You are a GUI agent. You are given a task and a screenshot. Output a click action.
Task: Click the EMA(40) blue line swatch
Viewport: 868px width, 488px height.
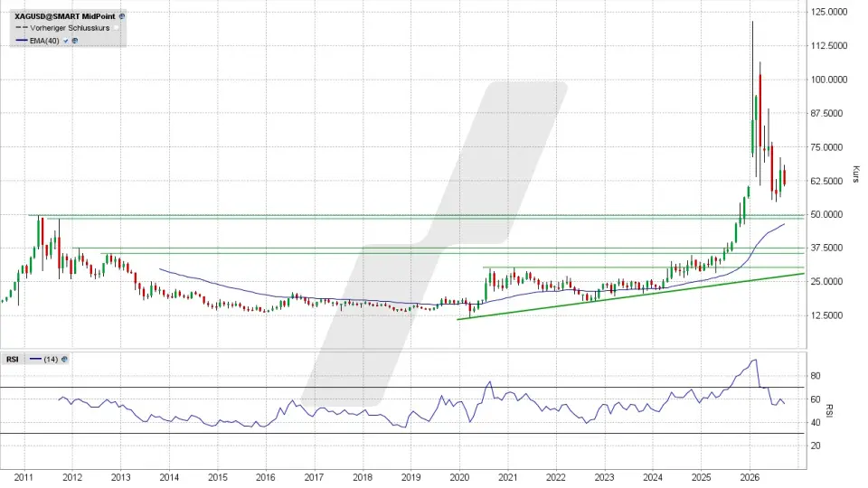(x=22, y=41)
